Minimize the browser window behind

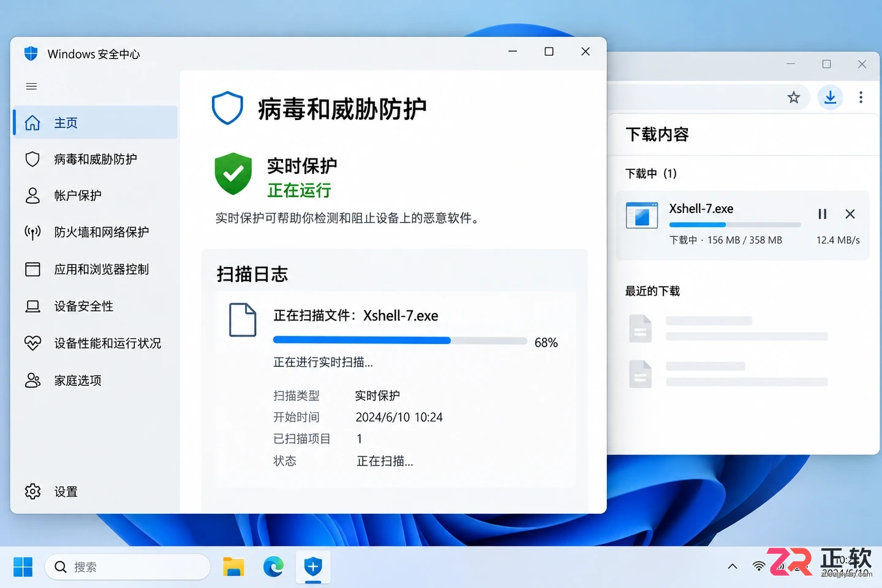(791, 64)
